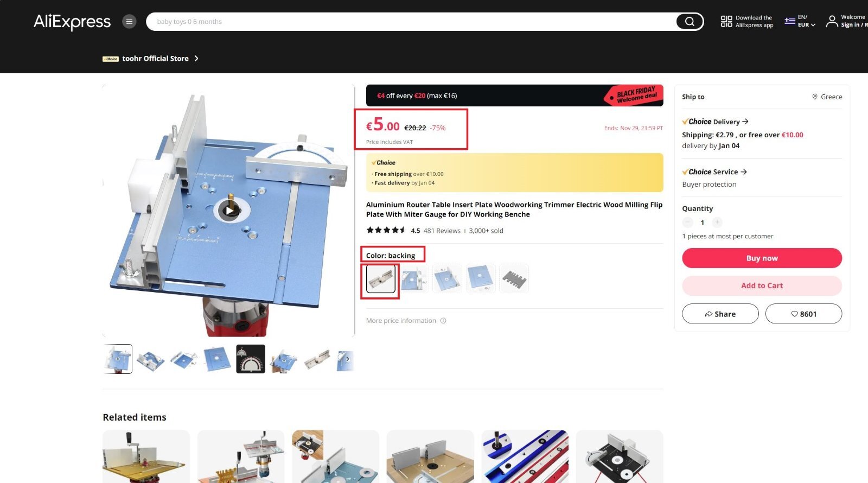This screenshot has width=868, height=483.
Task: Select the backing color option swatch
Action: click(380, 278)
